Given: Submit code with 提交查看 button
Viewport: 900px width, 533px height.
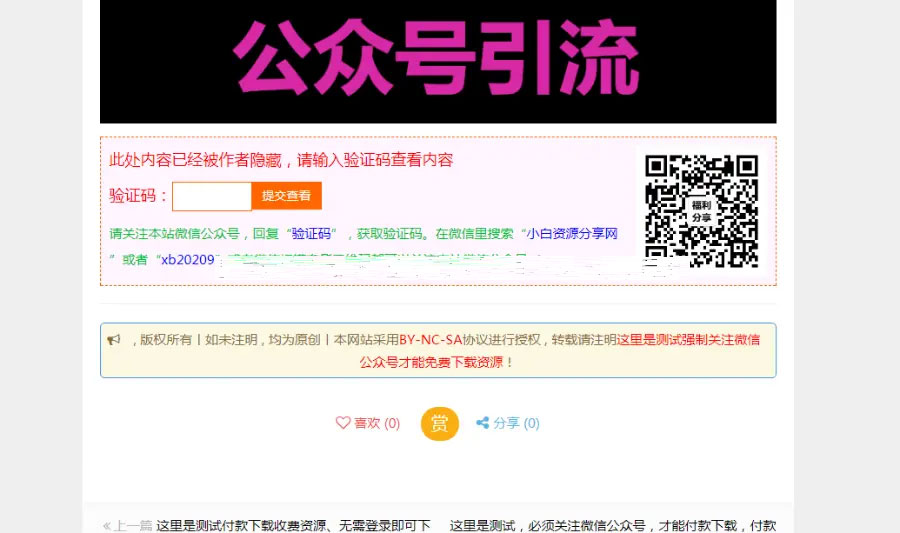Looking at the screenshot, I should point(286,196).
